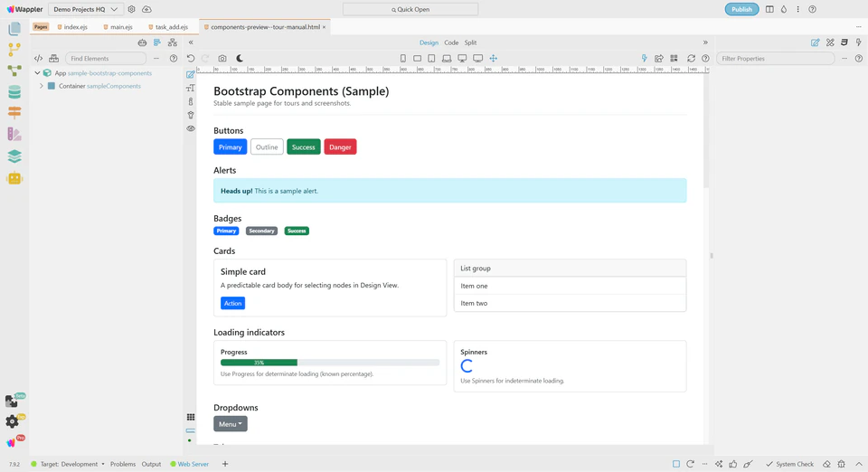Viewport: 868px width, 472px height.
Task: Open in browser using share icon
Action: (x=659, y=58)
